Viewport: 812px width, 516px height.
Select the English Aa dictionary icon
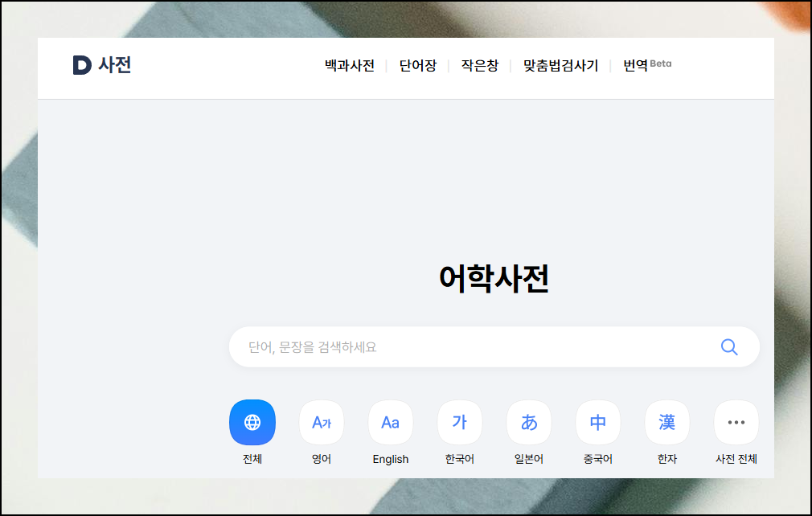pyautogui.click(x=391, y=422)
